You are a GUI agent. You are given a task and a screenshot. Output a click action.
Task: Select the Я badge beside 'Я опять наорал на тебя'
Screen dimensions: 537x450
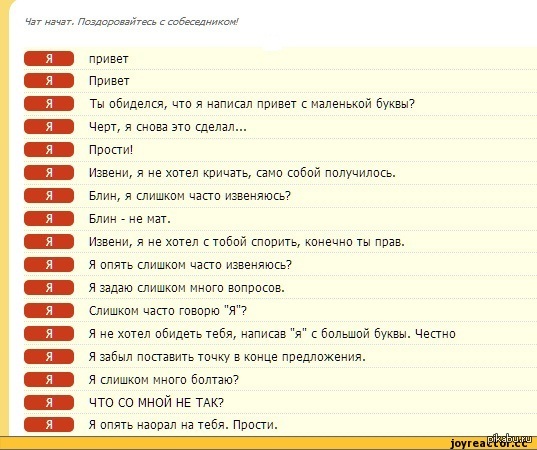(x=49, y=425)
